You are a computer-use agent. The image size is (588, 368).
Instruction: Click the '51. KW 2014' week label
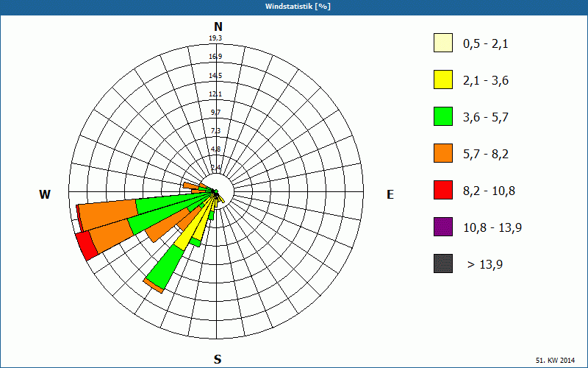click(555, 360)
